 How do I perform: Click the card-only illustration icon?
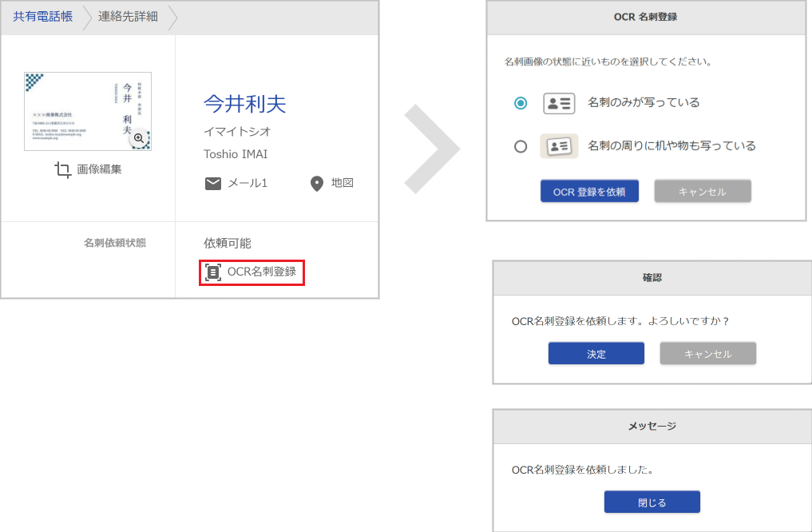pos(559,103)
